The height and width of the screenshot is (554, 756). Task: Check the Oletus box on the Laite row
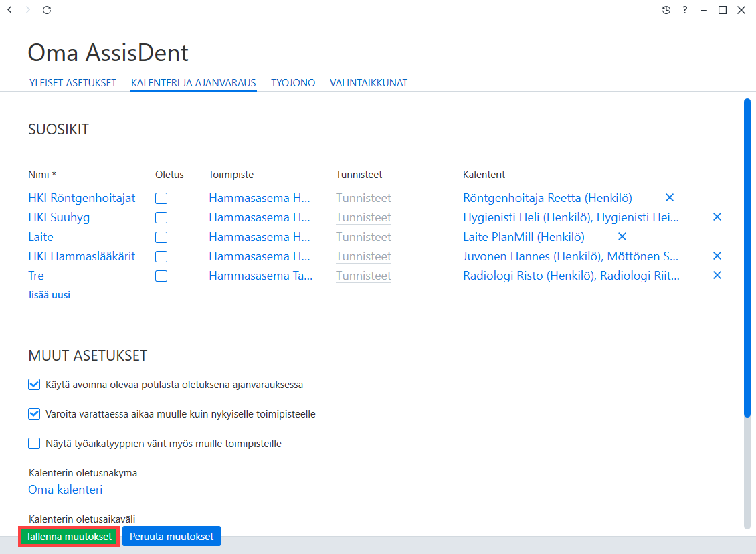(x=161, y=238)
